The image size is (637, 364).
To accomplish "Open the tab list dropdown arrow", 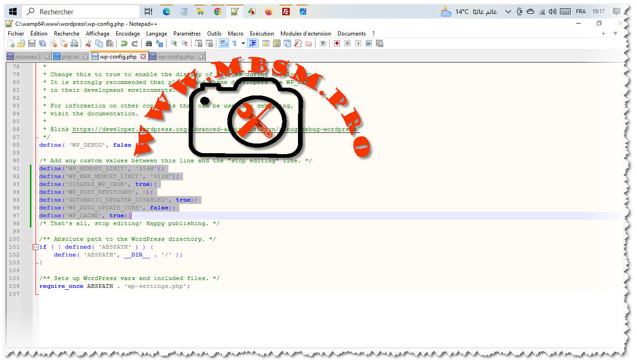I will (x=615, y=34).
